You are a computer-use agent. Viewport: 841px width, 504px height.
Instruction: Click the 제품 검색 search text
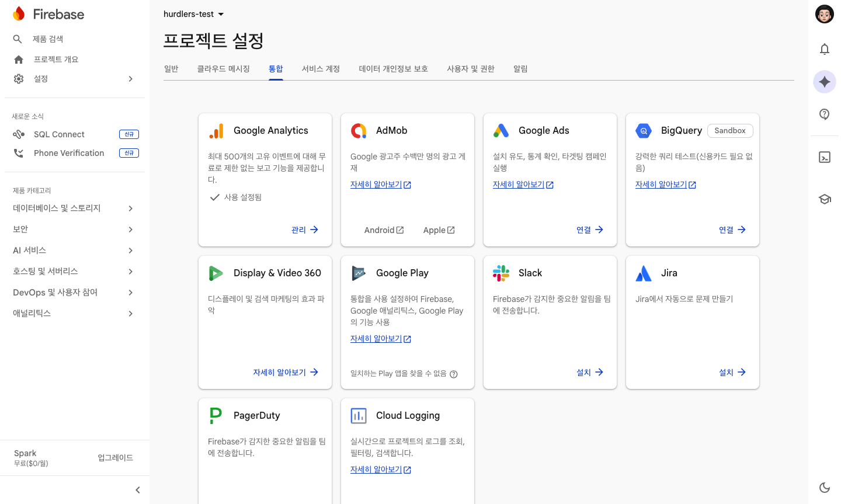48,39
